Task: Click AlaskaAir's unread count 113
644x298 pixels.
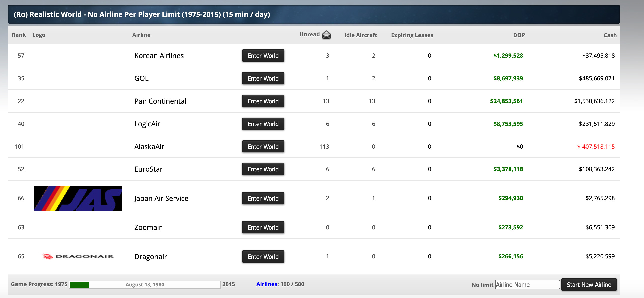Action: click(x=324, y=147)
